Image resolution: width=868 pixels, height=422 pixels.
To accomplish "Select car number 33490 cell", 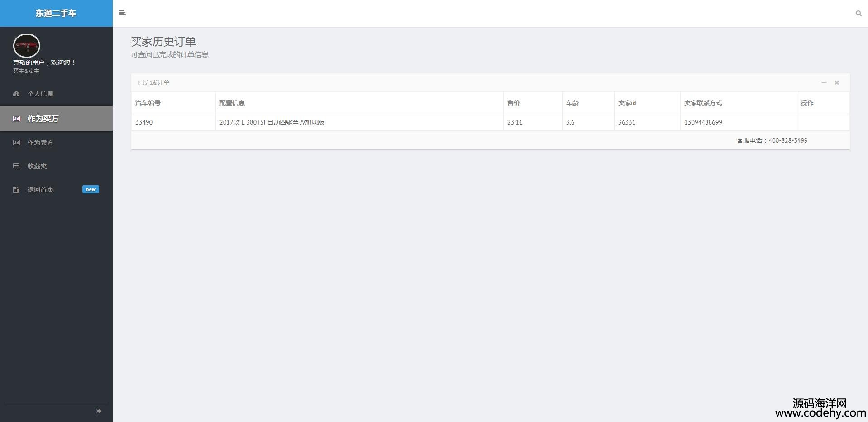I will tap(173, 122).
